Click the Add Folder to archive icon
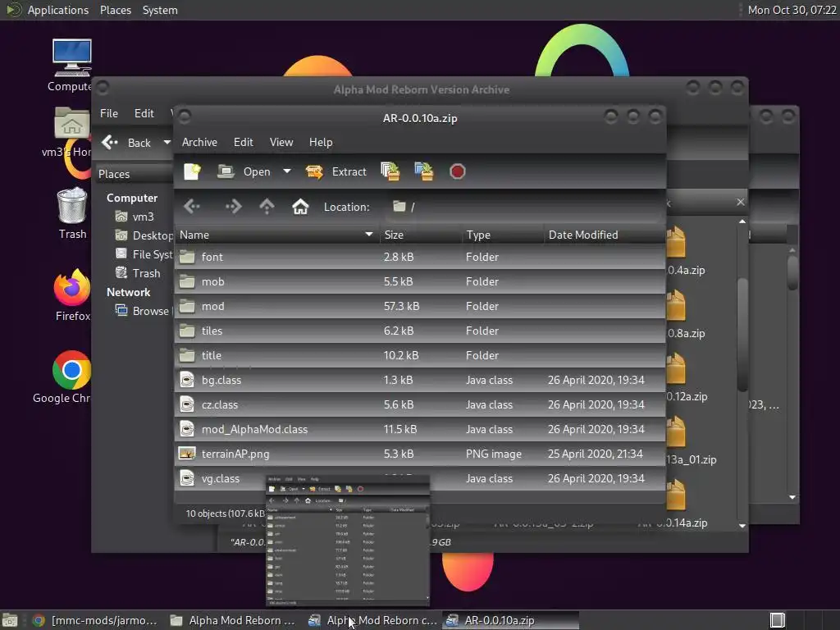 (424, 171)
